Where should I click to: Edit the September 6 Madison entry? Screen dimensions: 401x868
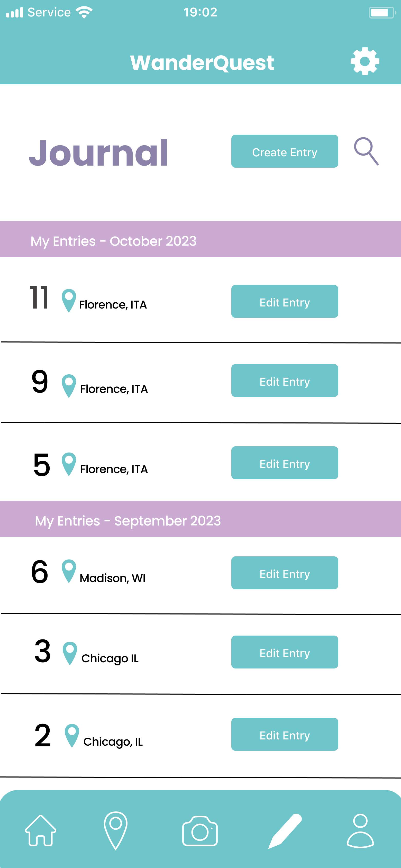coord(285,573)
